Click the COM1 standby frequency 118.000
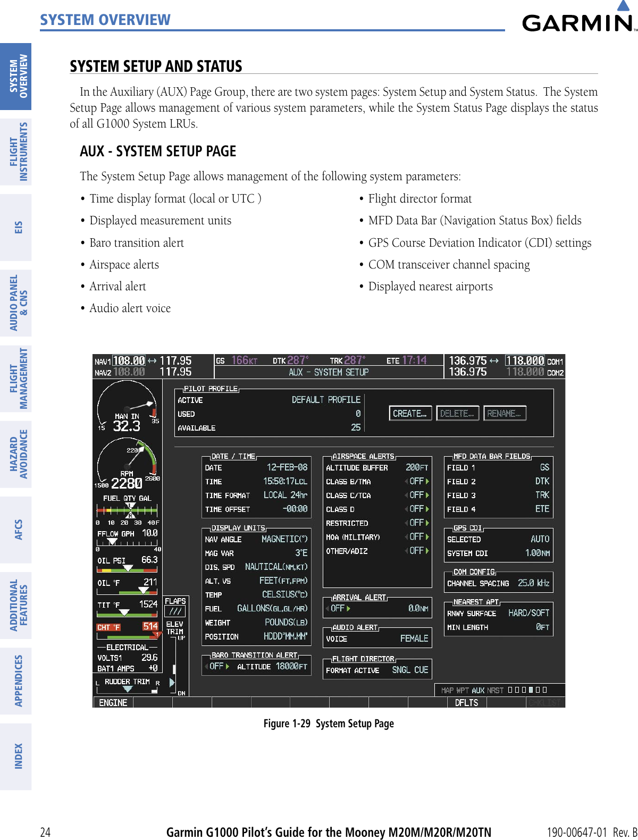The width and height of the screenshot is (638, 840). [x=525, y=360]
